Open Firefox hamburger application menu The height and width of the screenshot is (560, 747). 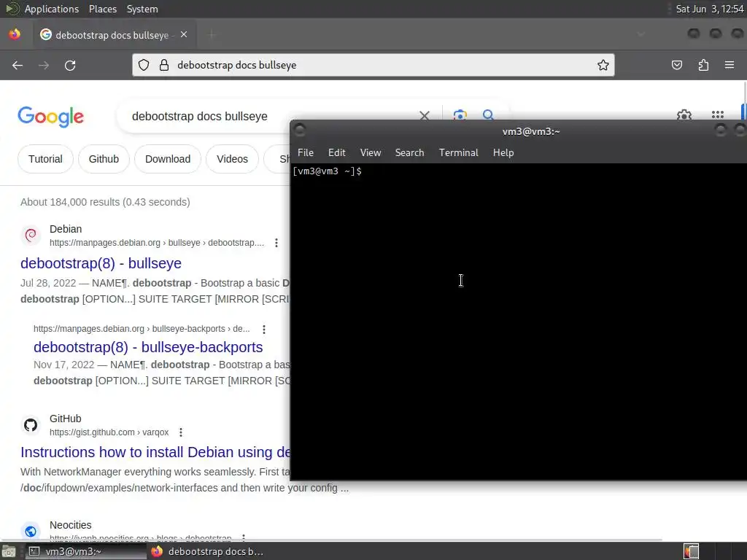pos(729,65)
